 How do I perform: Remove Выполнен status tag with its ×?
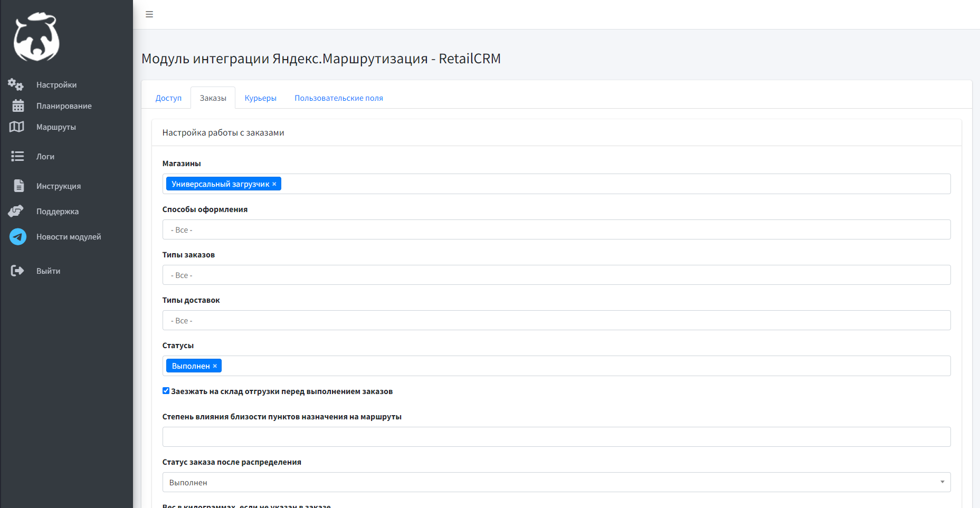coord(215,366)
